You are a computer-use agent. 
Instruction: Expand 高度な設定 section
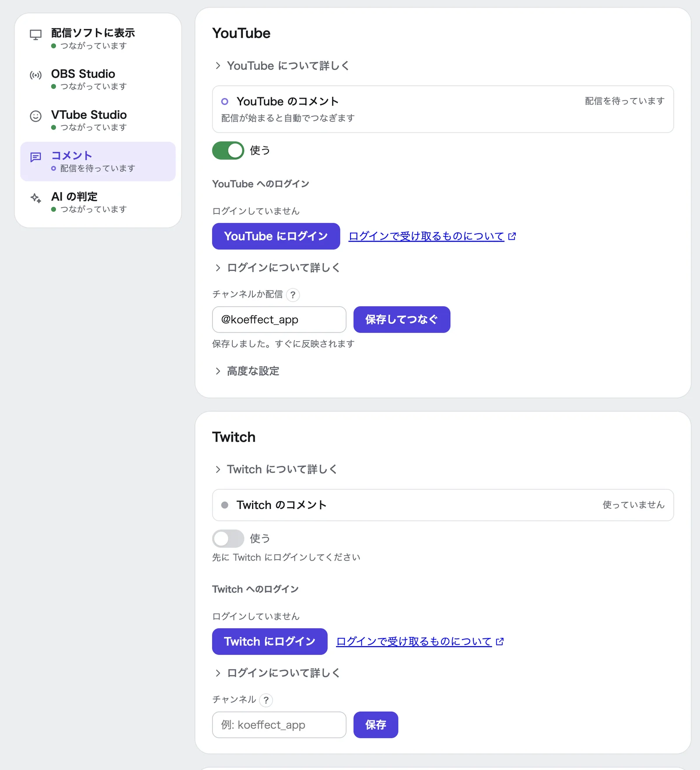pos(247,371)
